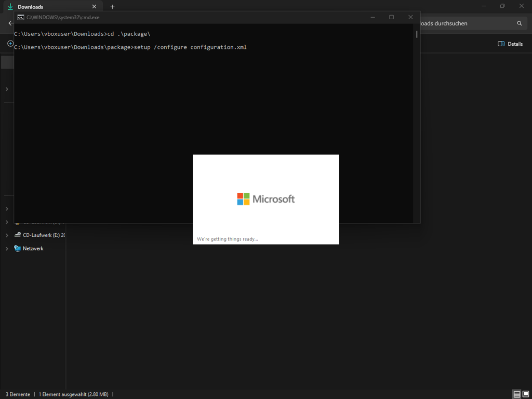Click the cmd window scrollbar thumb

tap(416, 34)
